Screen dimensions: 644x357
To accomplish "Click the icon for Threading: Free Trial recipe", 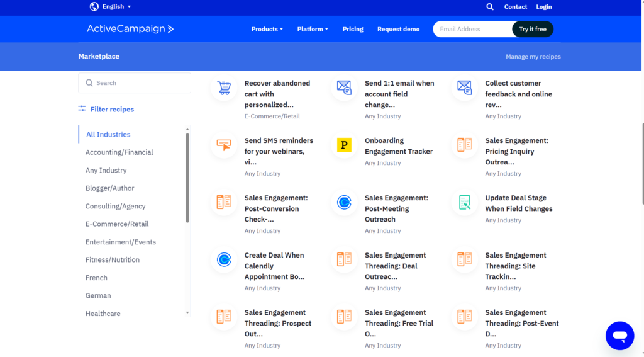I will 344,317.
